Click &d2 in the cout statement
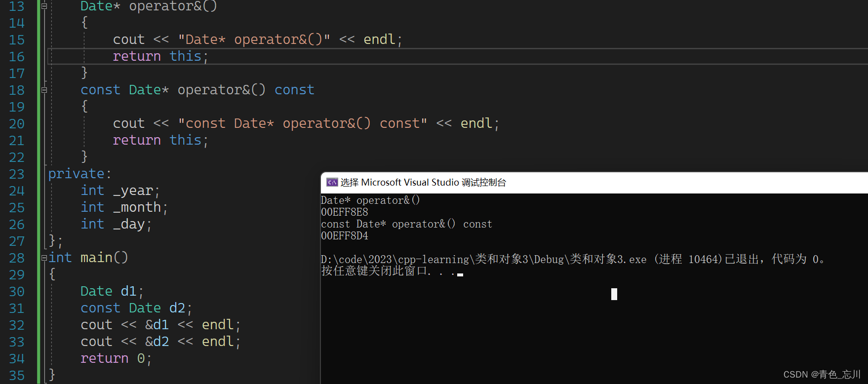Viewport: 868px width, 384px height. [x=157, y=342]
